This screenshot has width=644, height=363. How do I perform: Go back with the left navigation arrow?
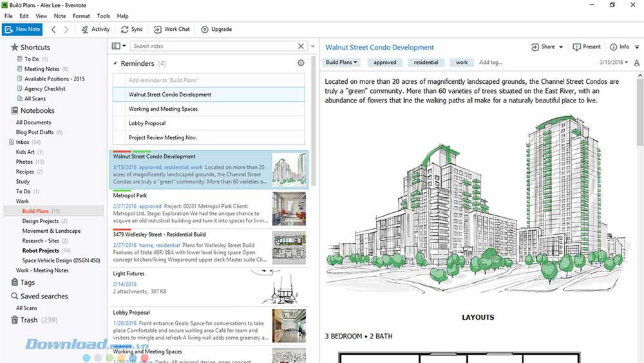pos(53,30)
